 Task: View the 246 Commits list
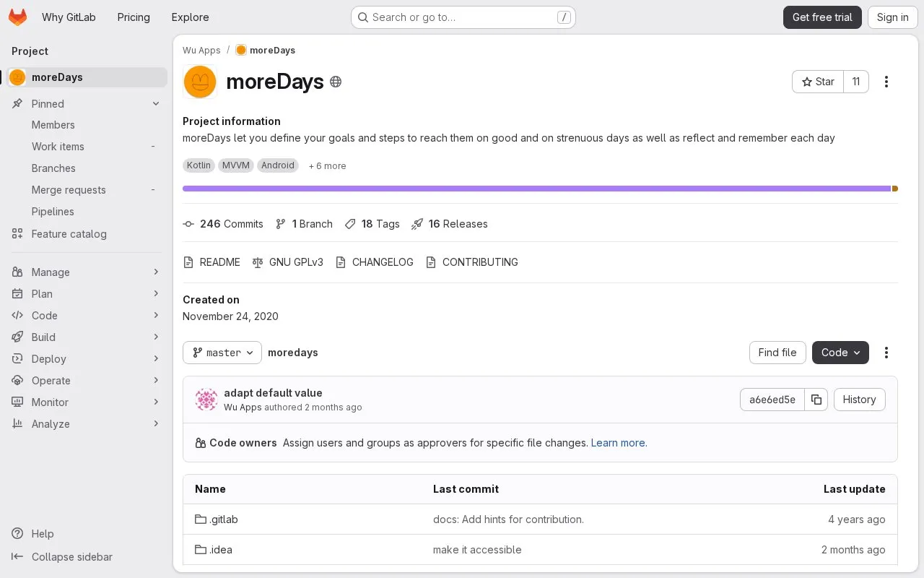(x=223, y=224)
